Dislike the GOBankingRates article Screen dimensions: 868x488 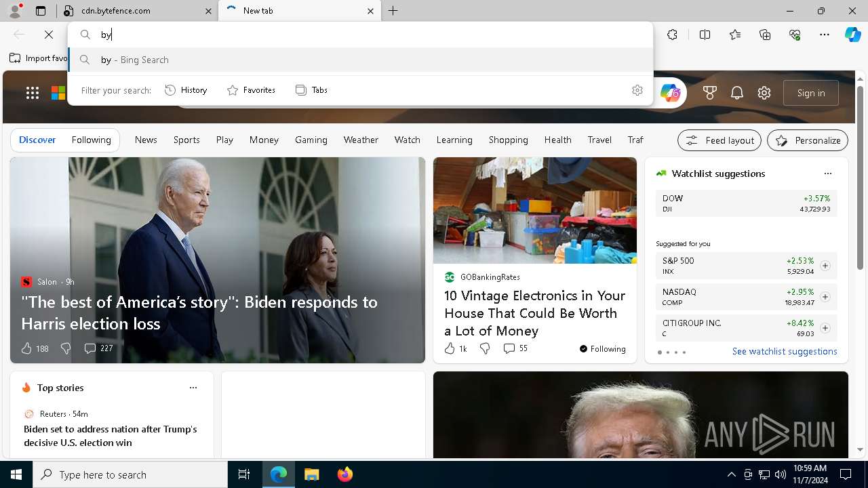(x=485, y=348)
